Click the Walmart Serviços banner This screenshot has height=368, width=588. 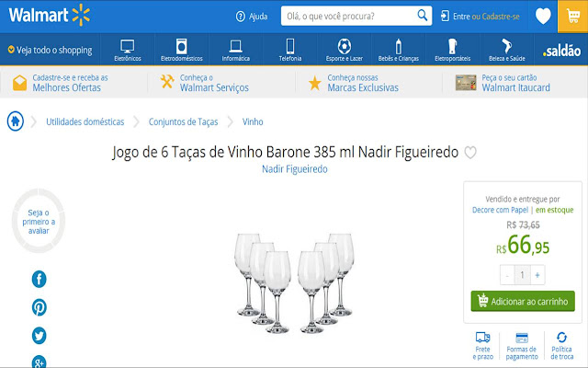click(204, 83)
